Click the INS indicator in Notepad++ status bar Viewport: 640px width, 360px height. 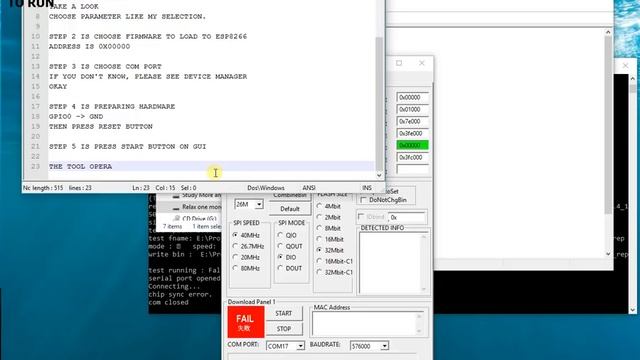[367, 188]
